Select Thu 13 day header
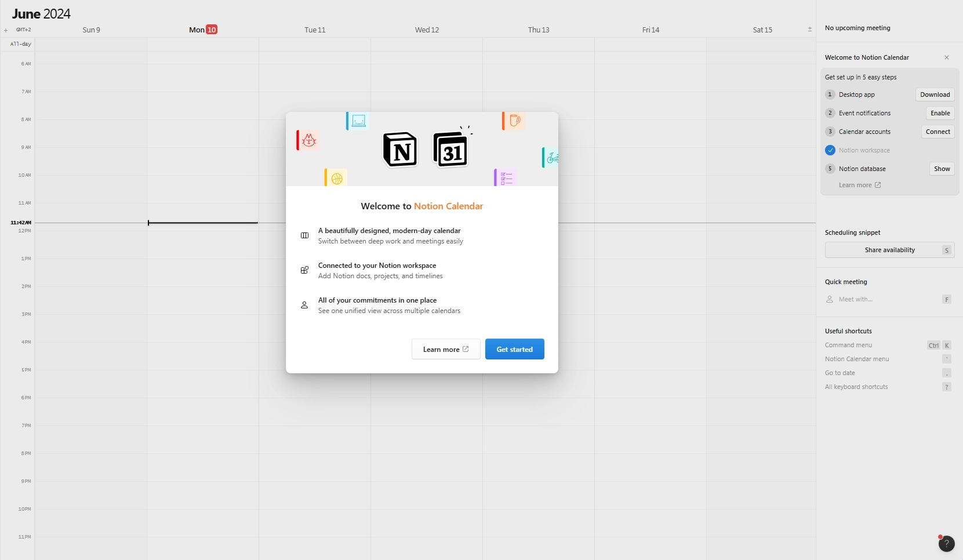The width and height of the screenshot is (963, 560). pyautogui.click(x=539, y=30)
